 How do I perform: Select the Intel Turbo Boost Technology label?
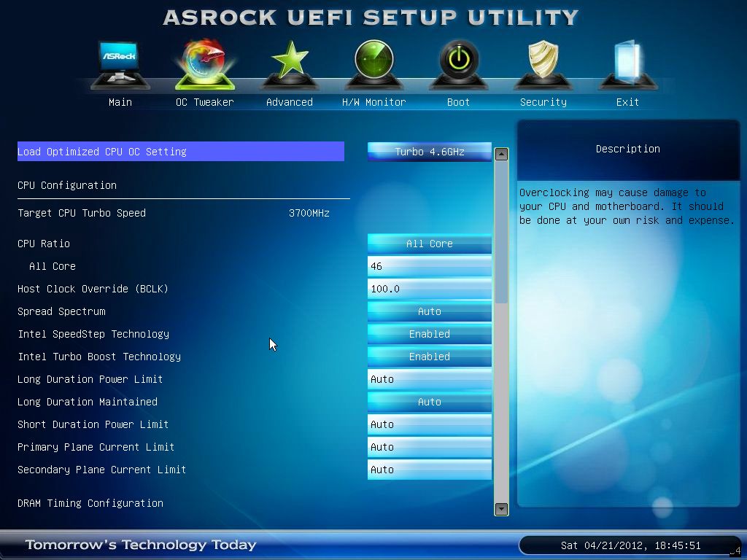click(x=99, y=357)
